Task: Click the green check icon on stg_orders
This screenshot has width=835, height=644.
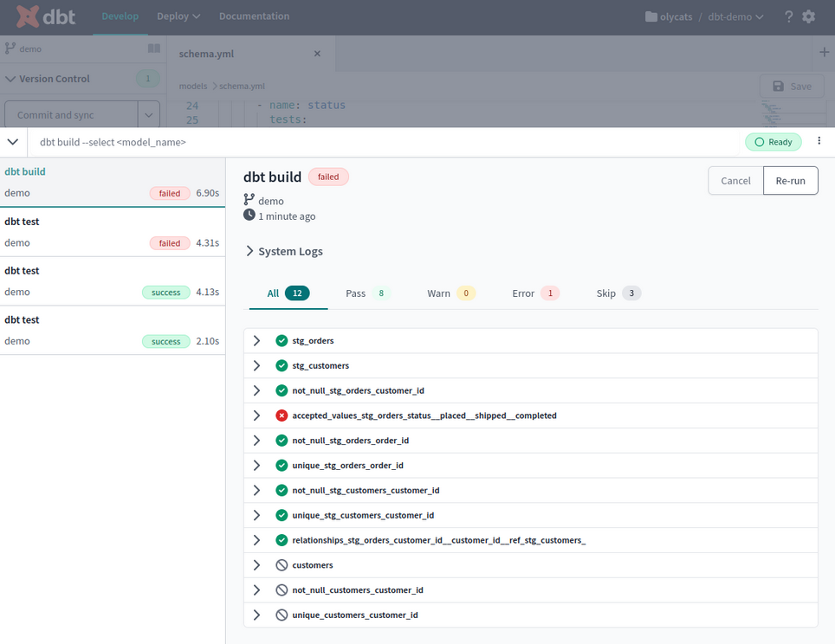Action: tap(282, 341)
